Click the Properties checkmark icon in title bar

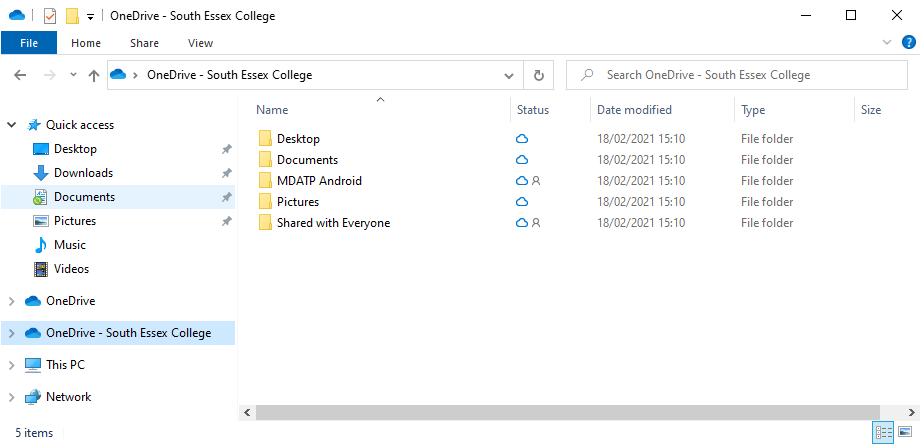50,16
